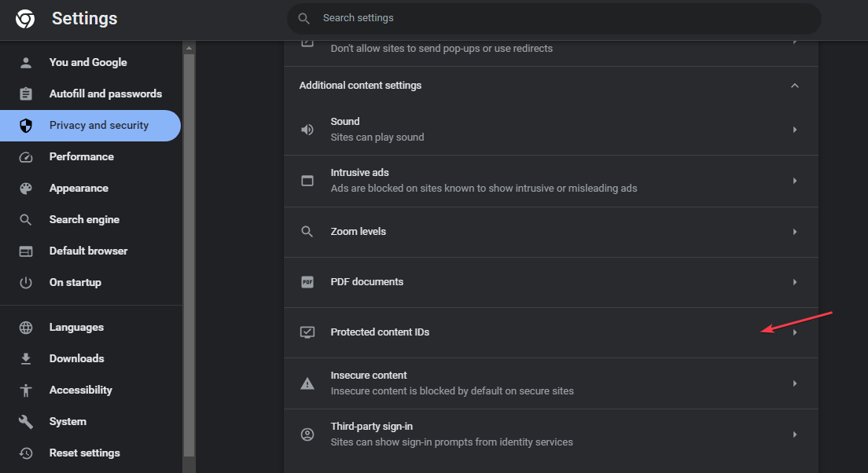Screen dimensions: 868x473
Task: Click the sidebar scrollbar up arrow
Action: [189, 48]
